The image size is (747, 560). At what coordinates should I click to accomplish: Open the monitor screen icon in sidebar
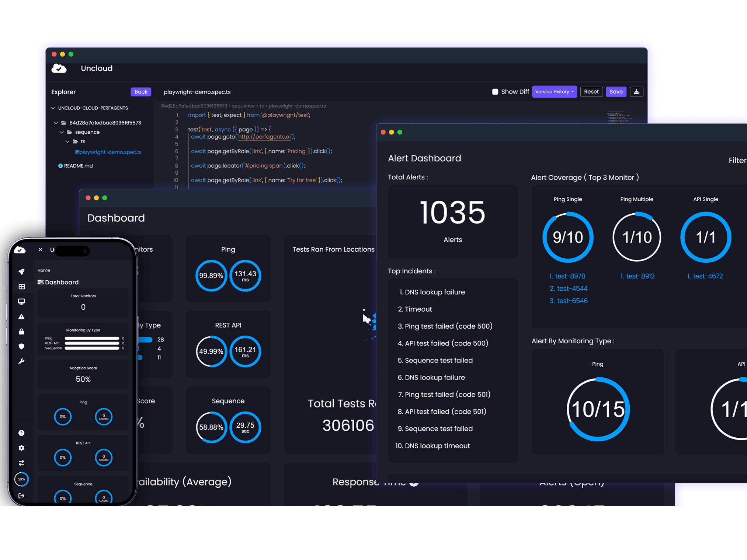pyautogui.click(x=22, y=301)
